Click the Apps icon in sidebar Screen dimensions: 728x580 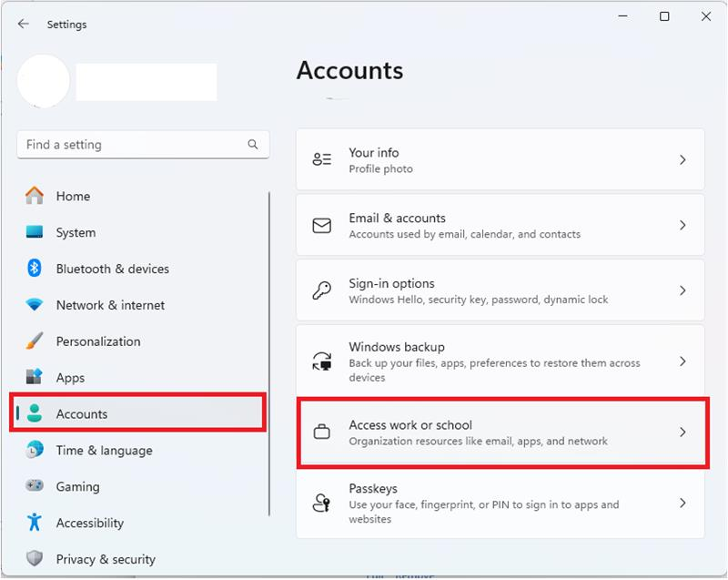pyautogui.click(x=35, y=377)
